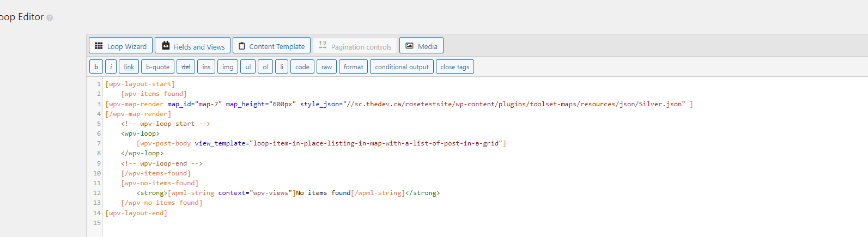The image size is (868, 237).
Task: Apply italic with the i button
Action: (111, 66)
